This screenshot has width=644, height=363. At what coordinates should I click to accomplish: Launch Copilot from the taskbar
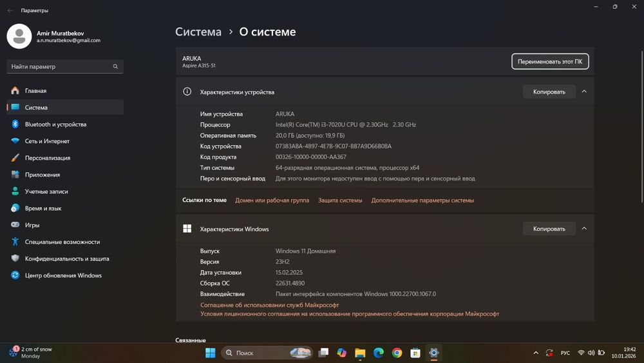[x=342, y=353]
